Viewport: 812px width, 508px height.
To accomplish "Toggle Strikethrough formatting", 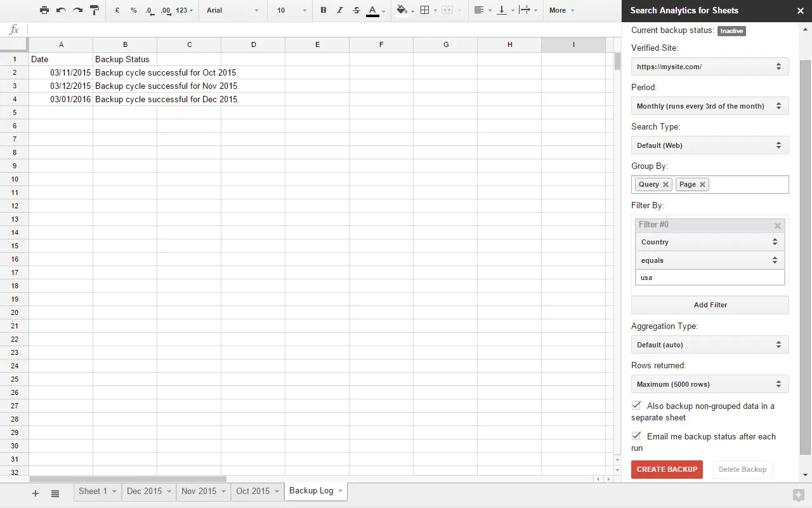I will pyautogui.click(x=356, y=10).
